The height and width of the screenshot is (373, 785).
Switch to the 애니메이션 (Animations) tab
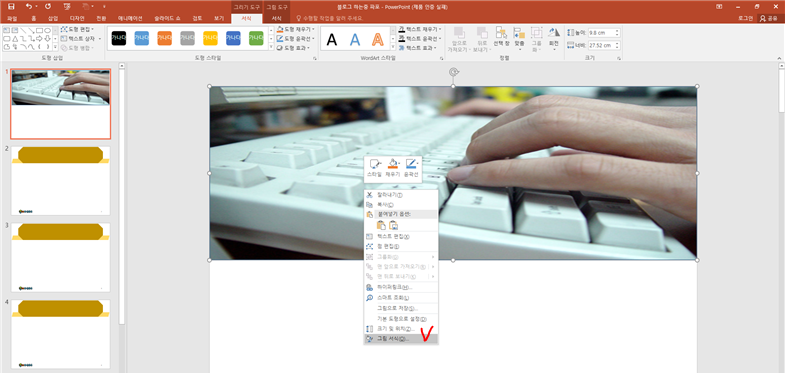(x=130, y=19)
